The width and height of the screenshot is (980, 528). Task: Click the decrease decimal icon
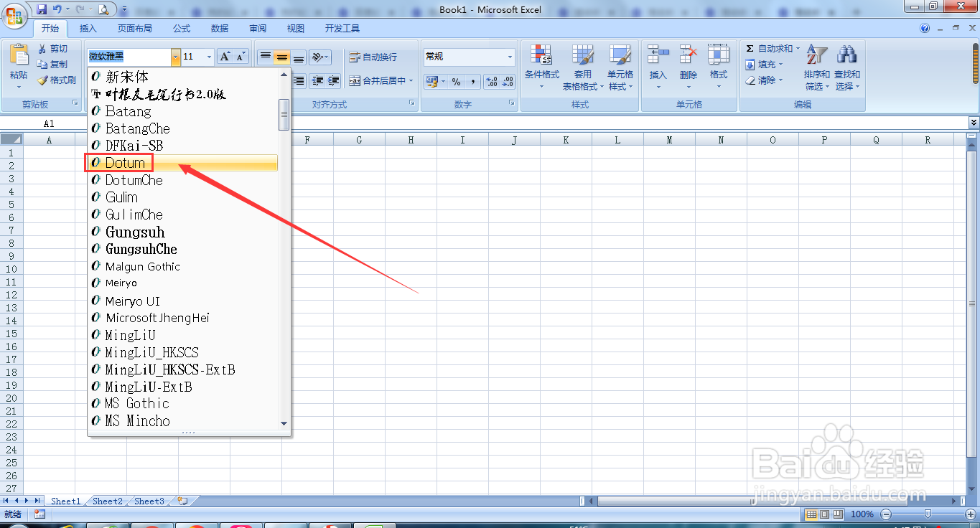[508, 82]
